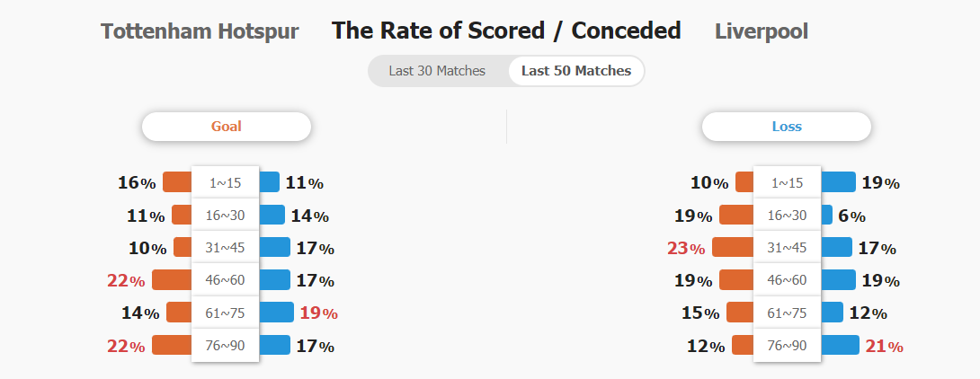The height and width of the screenshot is (379, 980).
Task: Select the 76~90 interval label under Loss
Action: coord(787,345)
